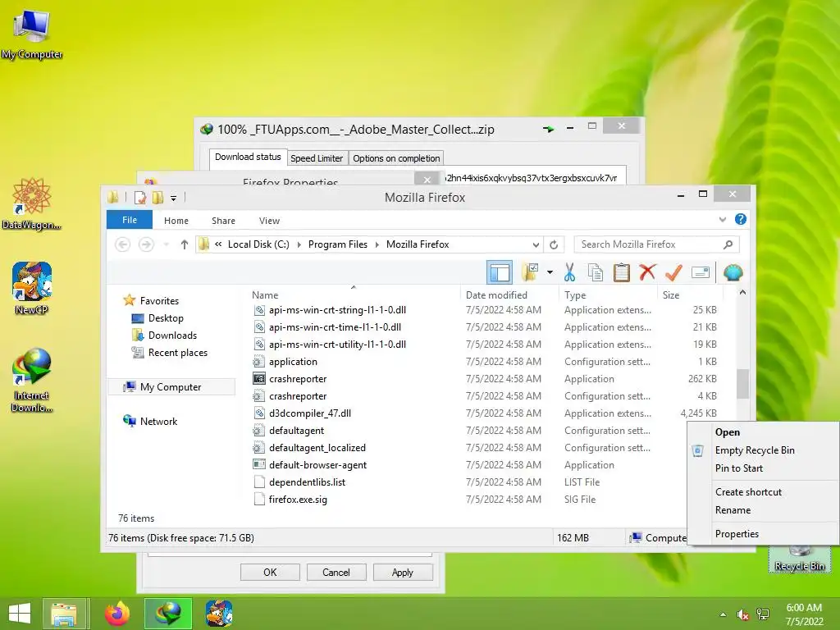Click OK in Firefox Properties dialog

tap(270, 572)
